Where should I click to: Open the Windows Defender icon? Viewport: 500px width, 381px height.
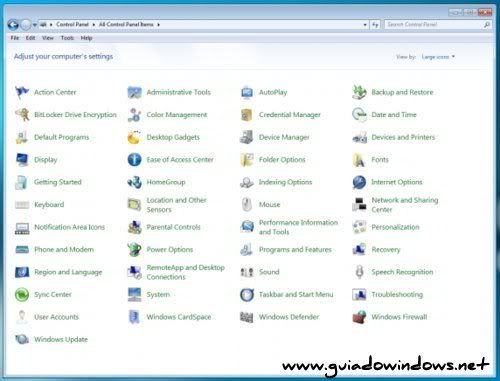(247, 317)
